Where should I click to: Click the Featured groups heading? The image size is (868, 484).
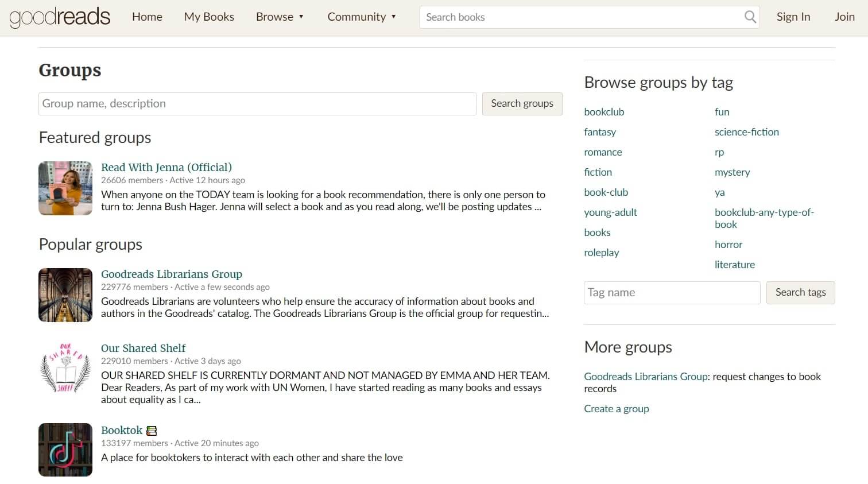point(95,138)
